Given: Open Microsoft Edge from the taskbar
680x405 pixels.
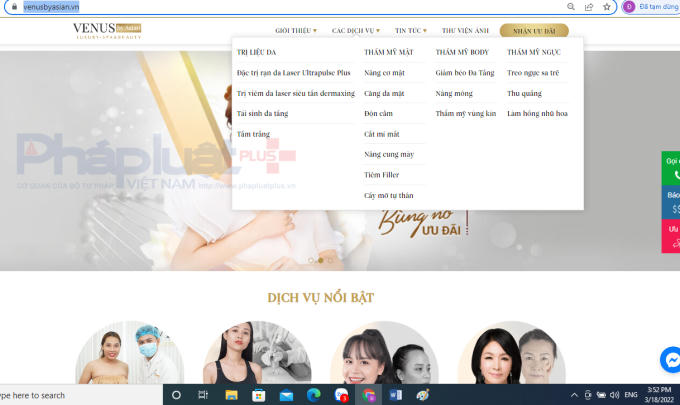Looking at the screenshot, I should [x=314, y=395].
